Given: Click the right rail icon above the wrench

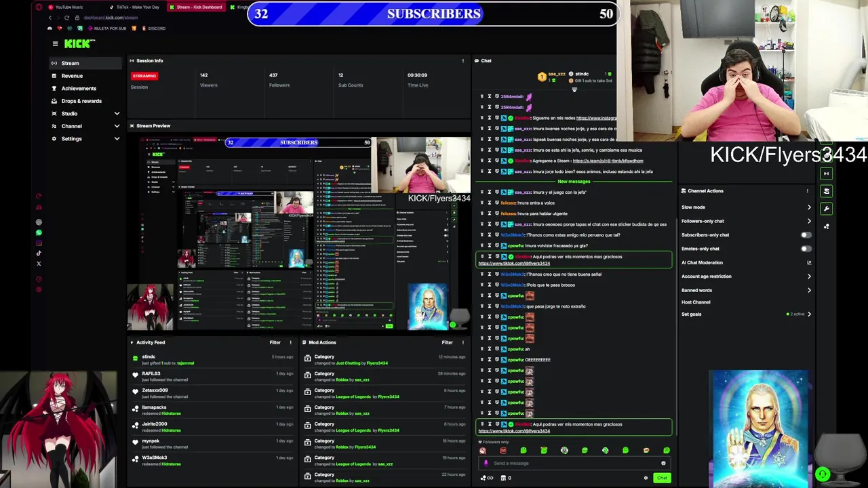Looking at the screenshot, I should coord(826,191).
